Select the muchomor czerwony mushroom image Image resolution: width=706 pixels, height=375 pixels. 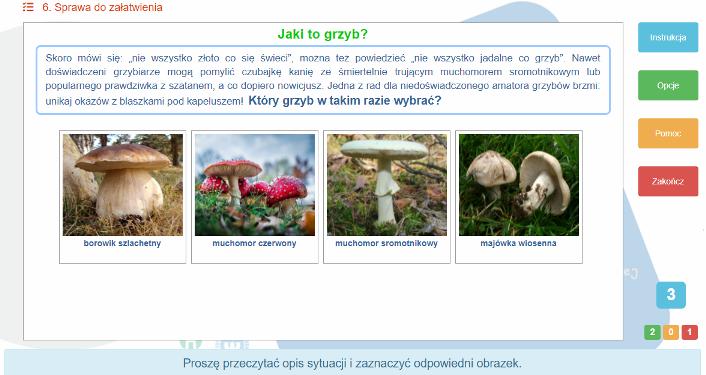pos(255,185)
